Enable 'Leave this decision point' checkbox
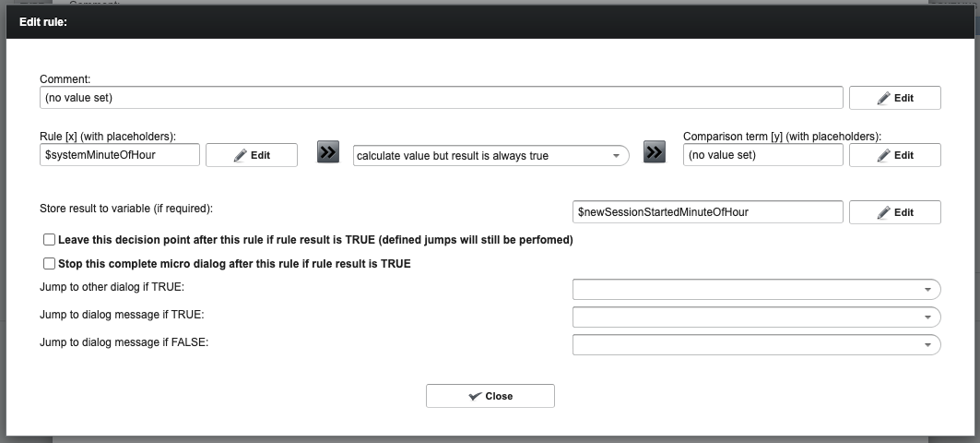980x443 pixels. 49,240
